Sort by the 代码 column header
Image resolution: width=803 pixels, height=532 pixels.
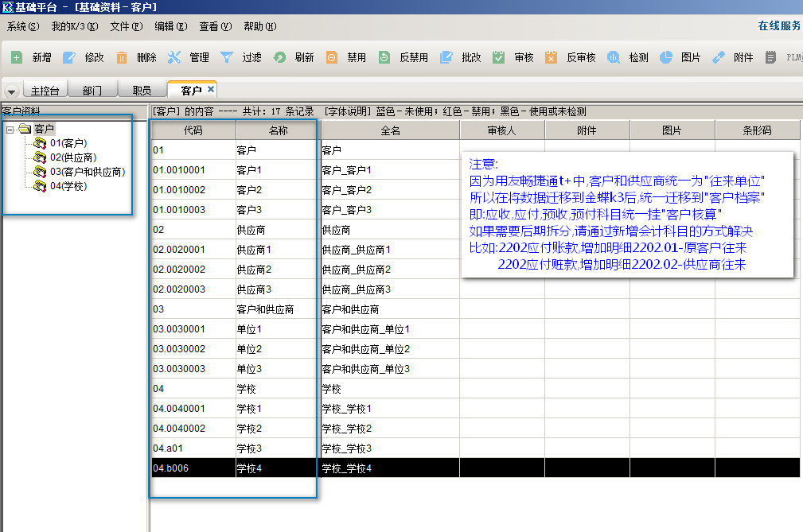point(193,130)
